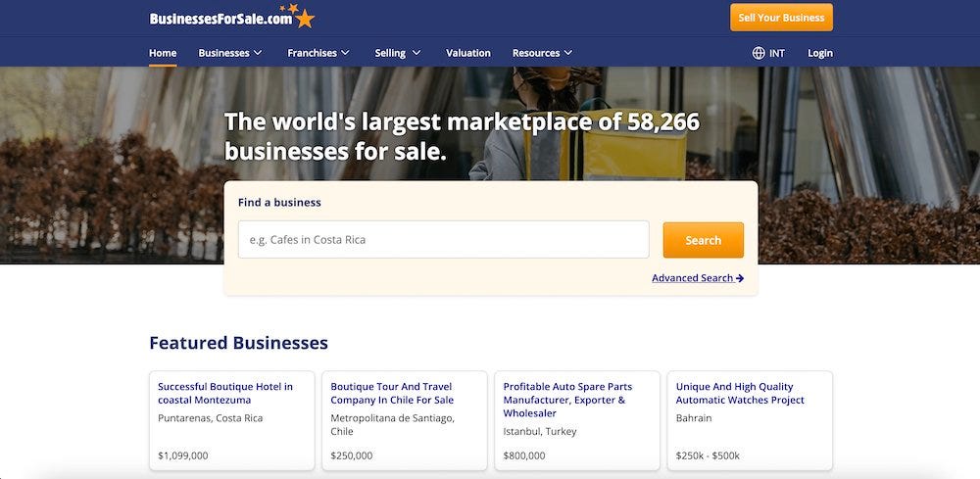This screenshot has height=479, width=980.
Task: Click the globe icon beside INT
Action: pyautogui.click(x=759, y=53)
